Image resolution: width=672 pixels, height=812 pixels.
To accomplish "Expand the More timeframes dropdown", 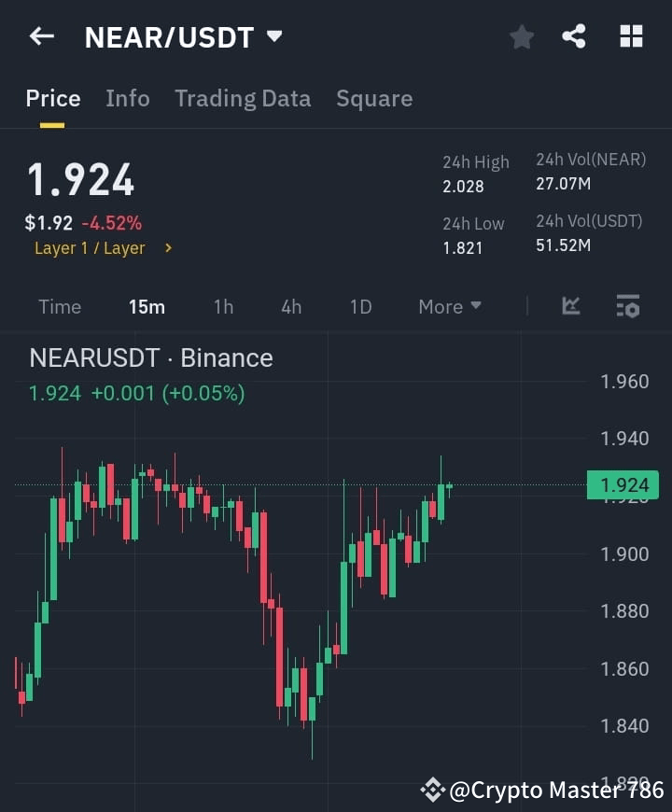I will pos(449,306).
